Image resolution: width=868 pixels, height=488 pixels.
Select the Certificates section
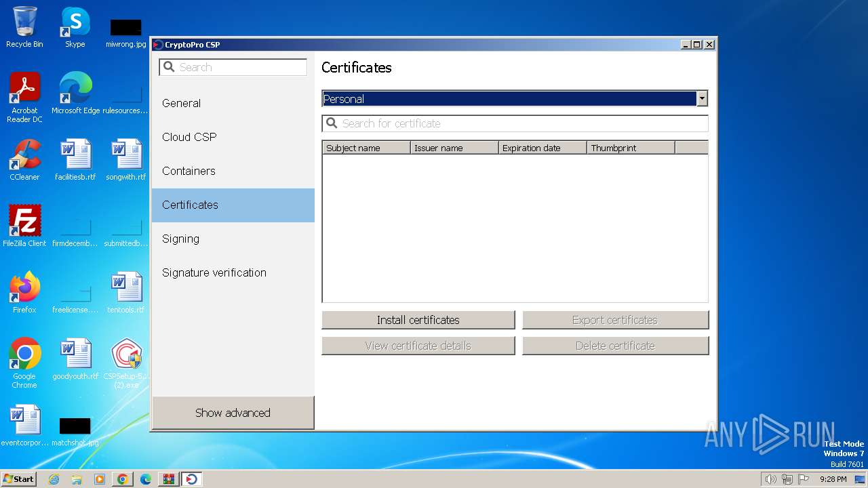(233, 205)
